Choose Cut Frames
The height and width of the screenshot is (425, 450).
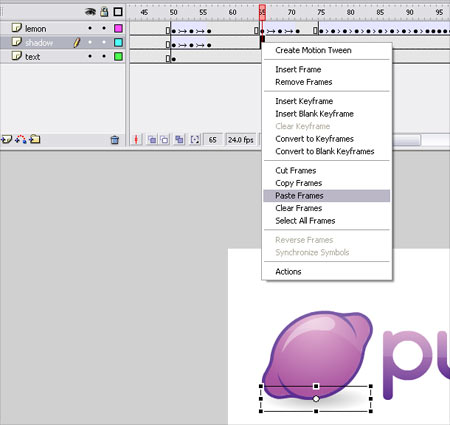[x=296, y=170]
